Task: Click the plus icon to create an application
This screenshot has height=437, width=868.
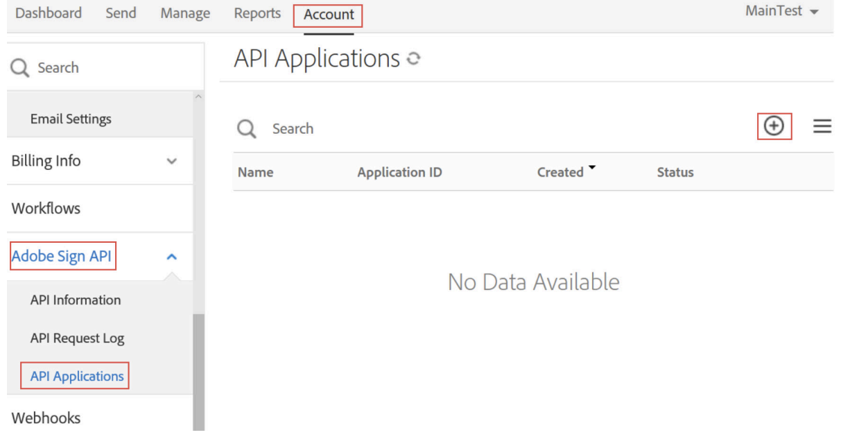Action: pos(774,126)
